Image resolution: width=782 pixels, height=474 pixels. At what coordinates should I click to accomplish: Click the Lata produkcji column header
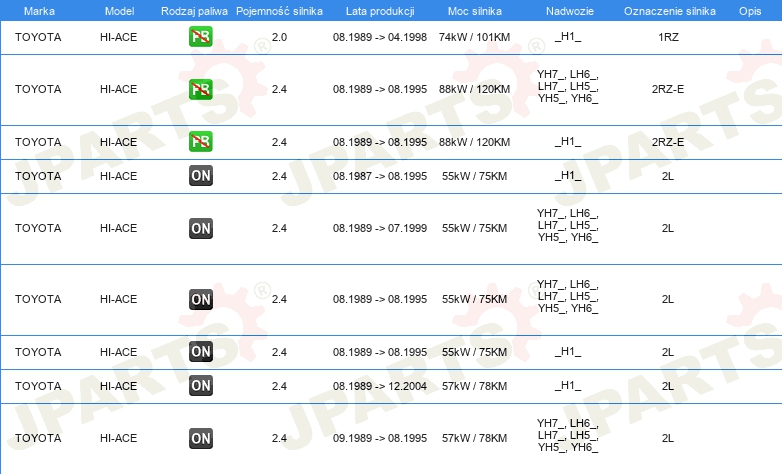[380, 11]
